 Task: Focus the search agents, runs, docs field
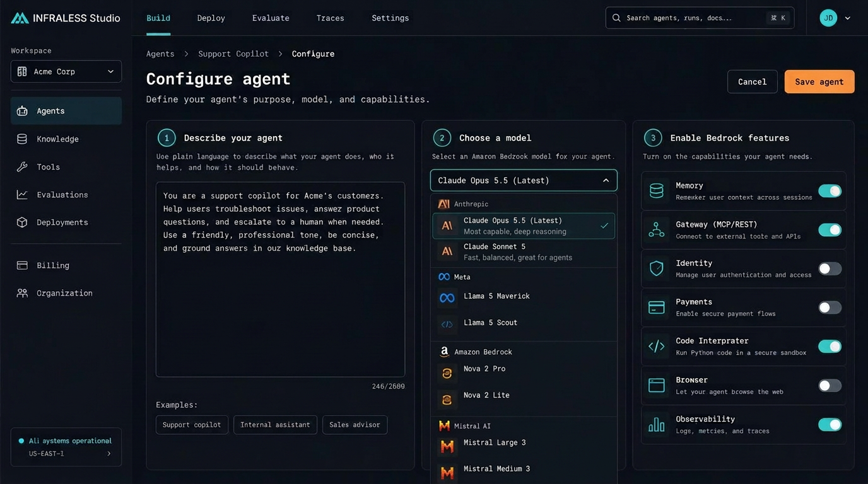coord(700,18)
